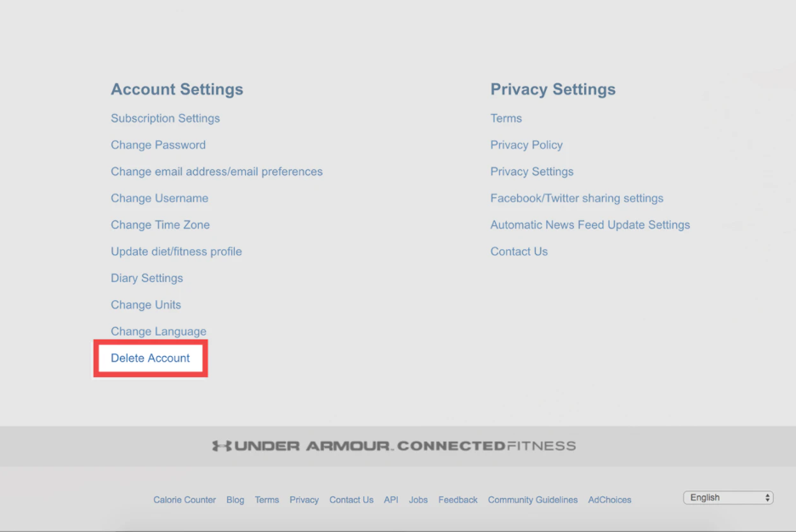This screenshot has height=532, width=796.
Task: Click the Community Guidelines footer link
Action: pos(532,500)
